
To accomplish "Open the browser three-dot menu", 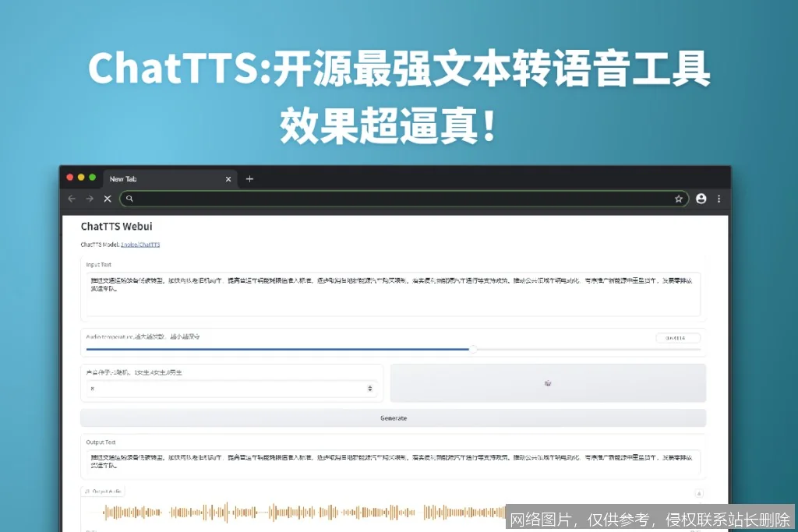I will point(719,199).
